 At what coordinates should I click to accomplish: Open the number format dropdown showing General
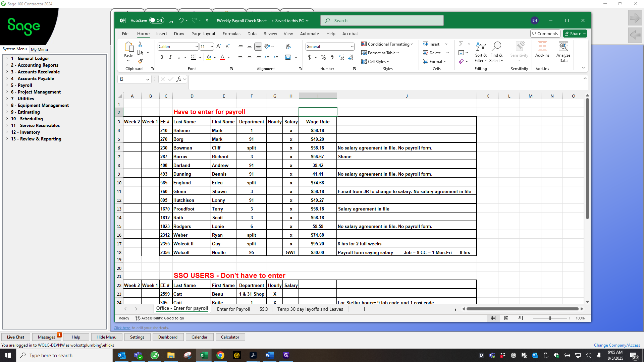[352, 47]
